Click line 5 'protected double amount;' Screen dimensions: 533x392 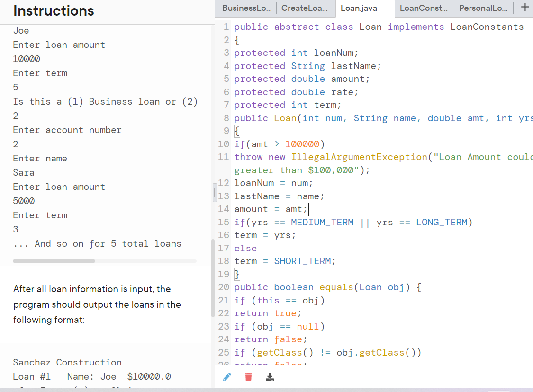click(x=301, y=79)
